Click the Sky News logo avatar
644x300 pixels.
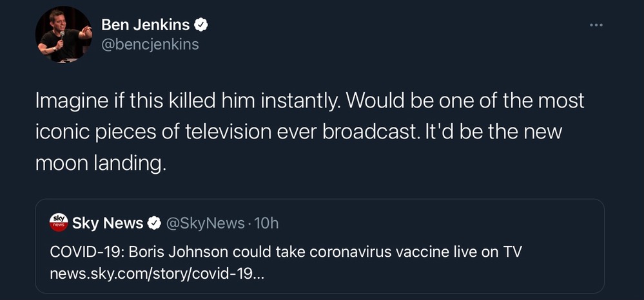59,223
